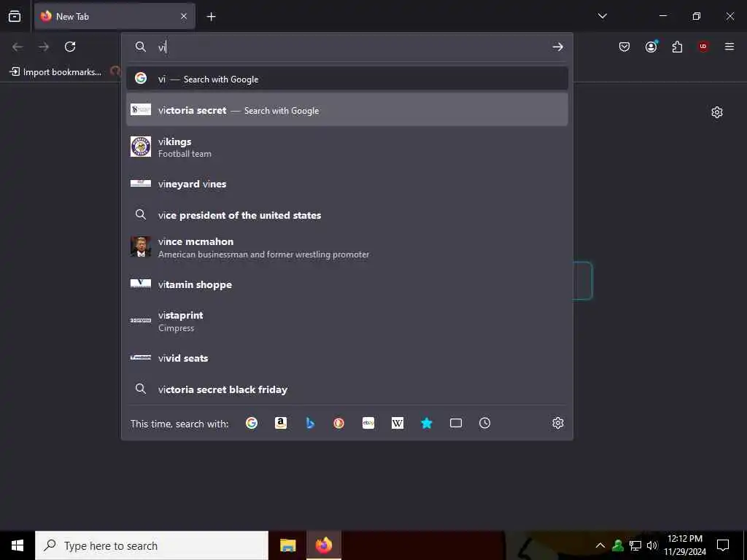
Task: Click the Firefox taskbar icon
Action: [x=323, y=545]
